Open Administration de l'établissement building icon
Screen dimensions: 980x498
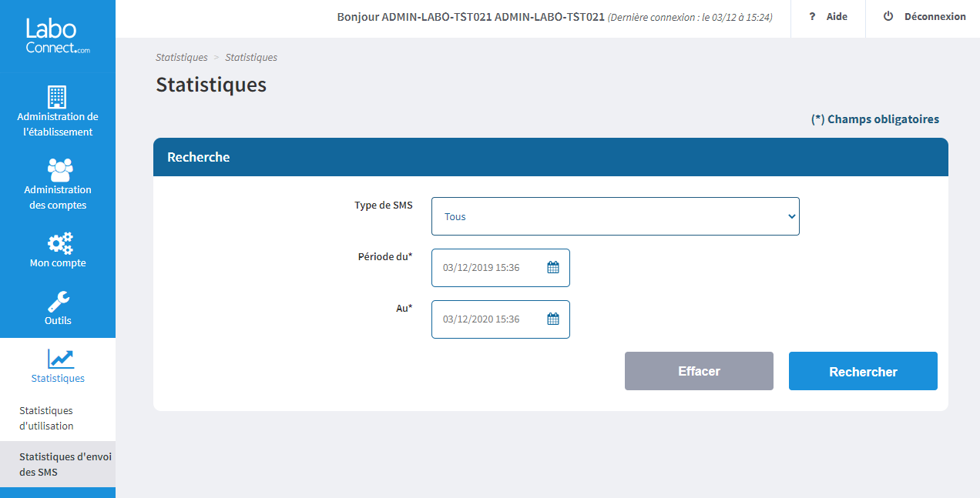(57, 97)
